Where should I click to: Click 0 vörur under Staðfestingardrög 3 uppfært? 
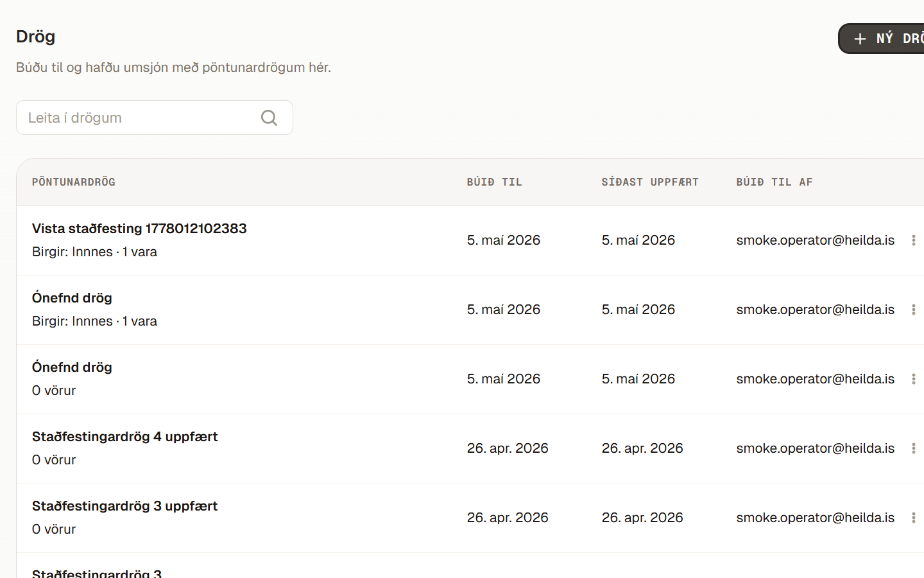click(x=54, y=529)
